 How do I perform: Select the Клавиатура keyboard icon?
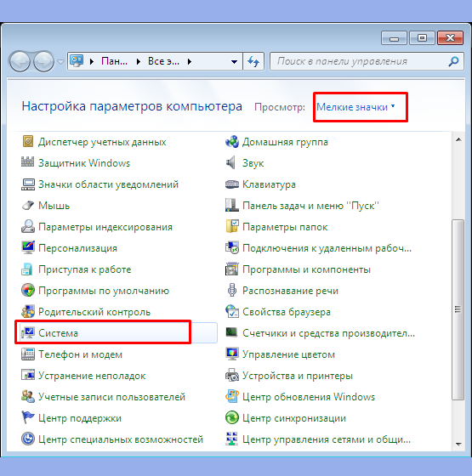(x=232, y=184)
